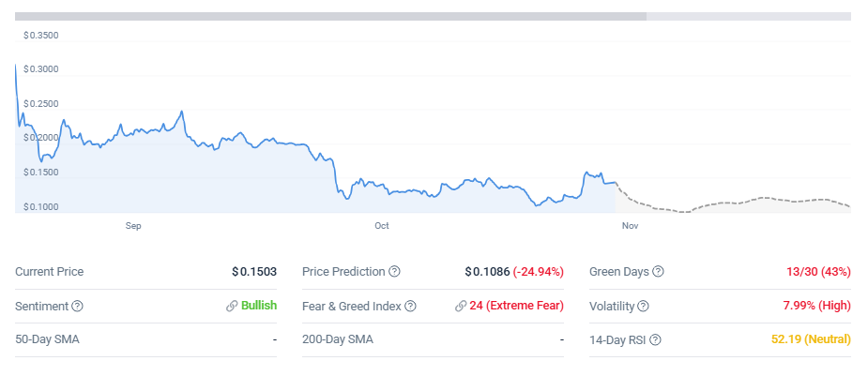Open the Sentiment help tooltip icon
Viewport: 868px width, 376px height.
(78, 306)
